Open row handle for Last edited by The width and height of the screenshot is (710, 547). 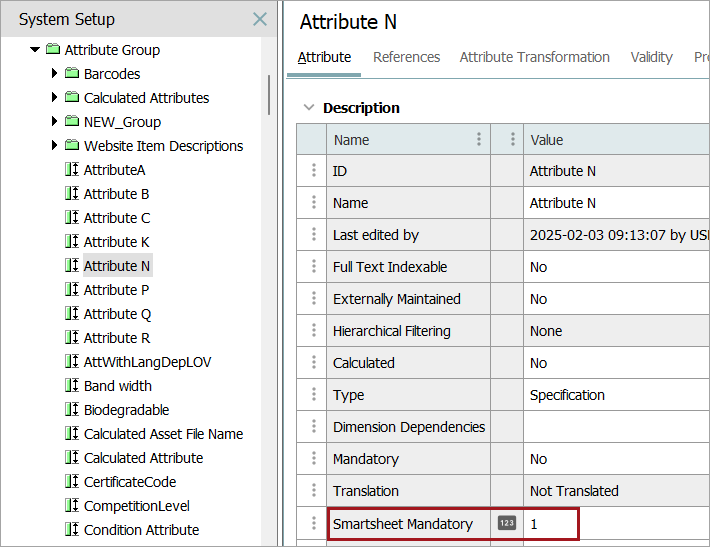tap(313, 234)
